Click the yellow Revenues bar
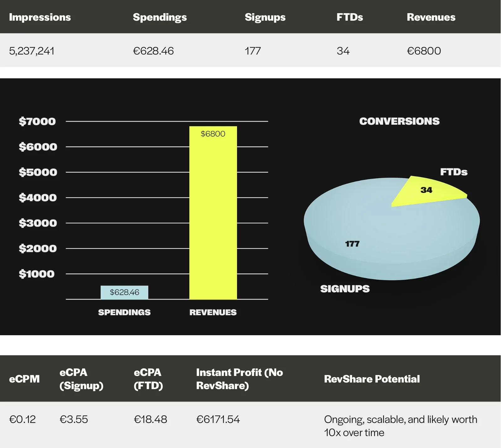 tap(213, 213)
